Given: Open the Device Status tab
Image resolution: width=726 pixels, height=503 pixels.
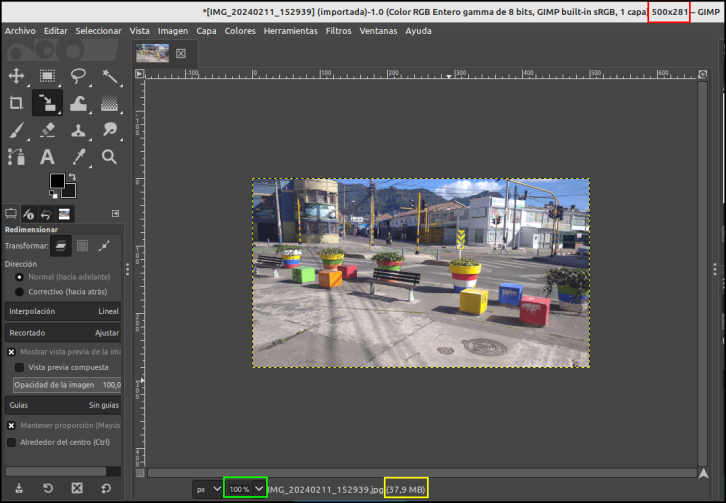Looking at the screenshot, I should pos(28,214).
